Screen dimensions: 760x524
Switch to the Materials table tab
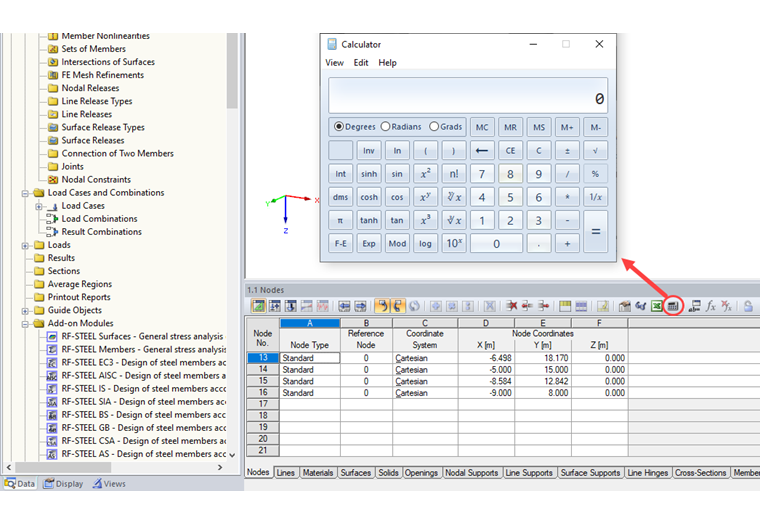(x=318, y=473)
